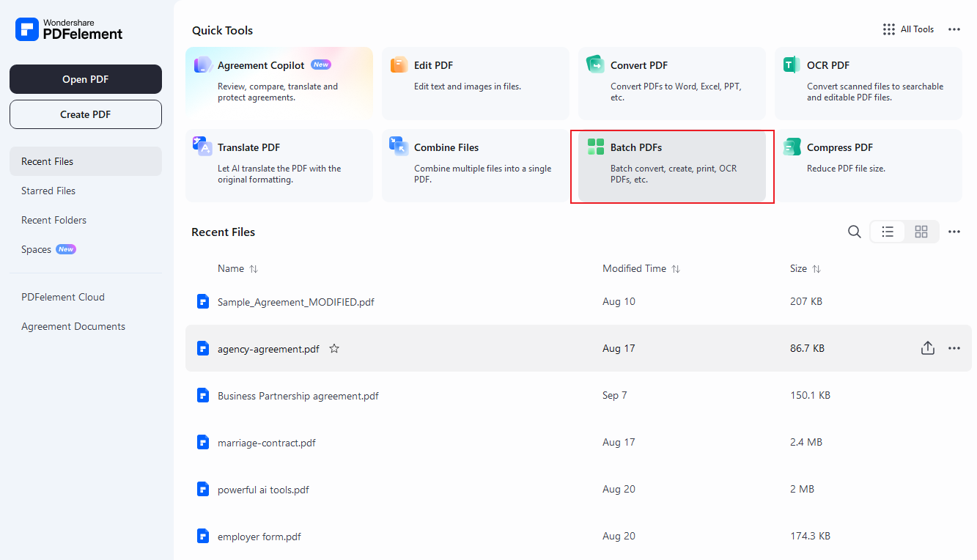Click the Edit PDF tool icon

[399, 65]
